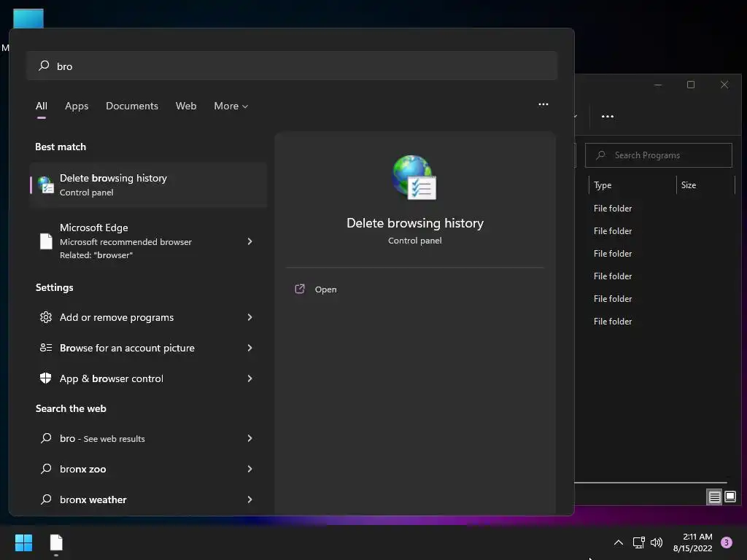Click the shield icon for App & browser control
This screenshot has height=560, width=747.
pyautogui.click(x=46, y=378)
